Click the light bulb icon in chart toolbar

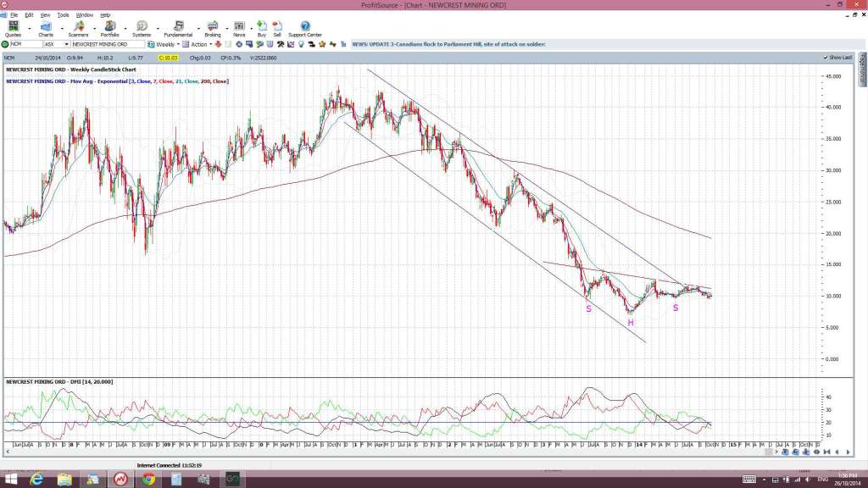[301, 44]
